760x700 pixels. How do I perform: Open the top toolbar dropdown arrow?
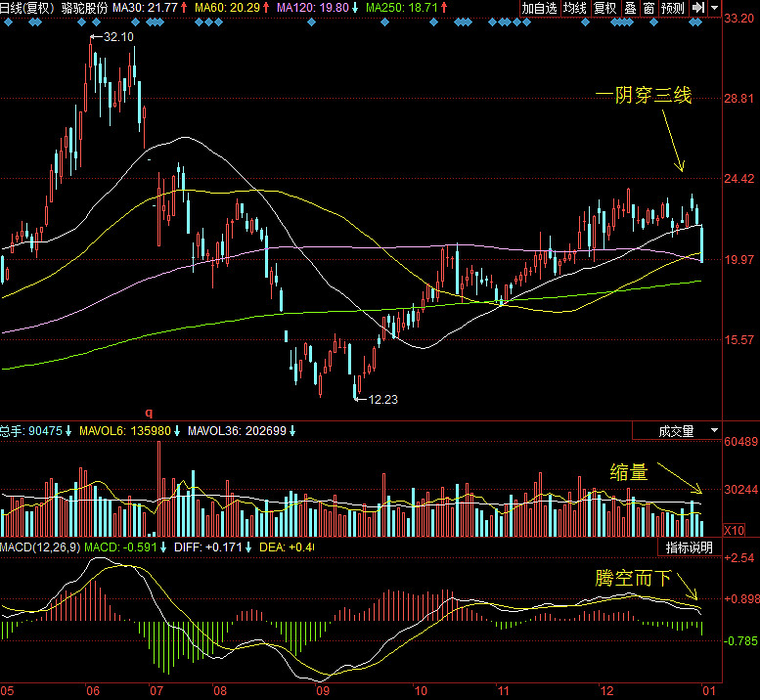pyautogui.click(x=715, y=8)
